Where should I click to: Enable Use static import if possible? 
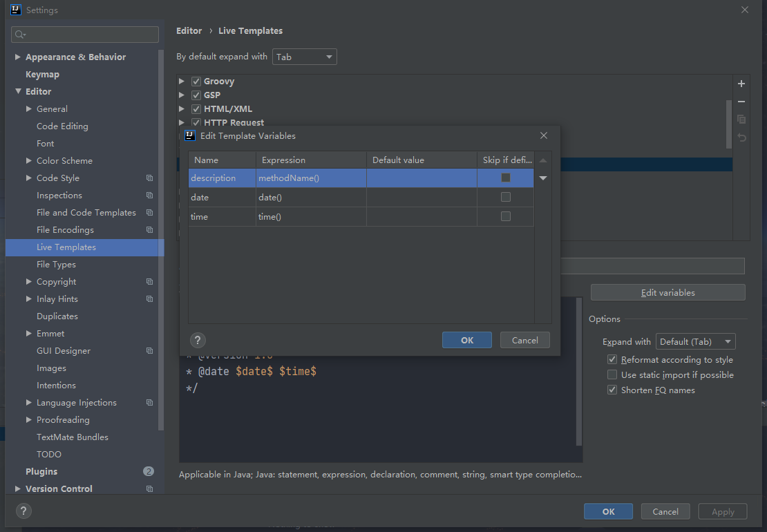click(612, 375)
